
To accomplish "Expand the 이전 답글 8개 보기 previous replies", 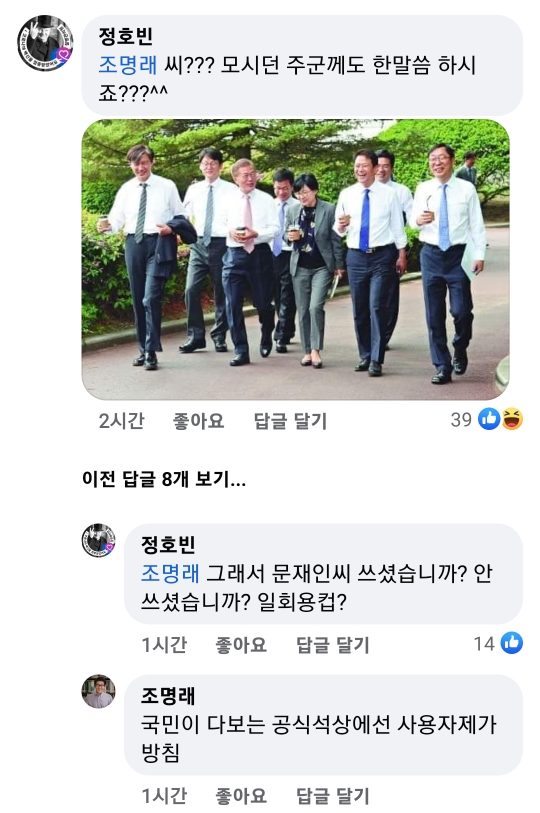I will (x=164, y=479).
